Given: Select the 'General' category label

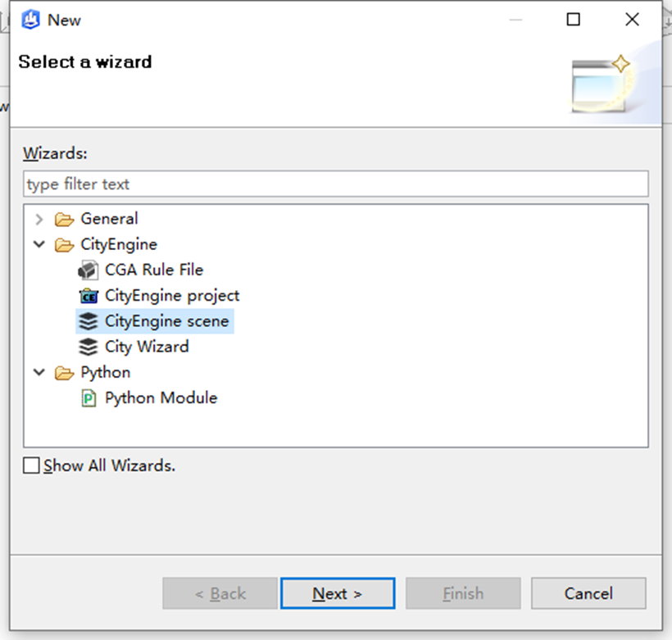Looking at the screenshot, I should [x=109, y=219].
